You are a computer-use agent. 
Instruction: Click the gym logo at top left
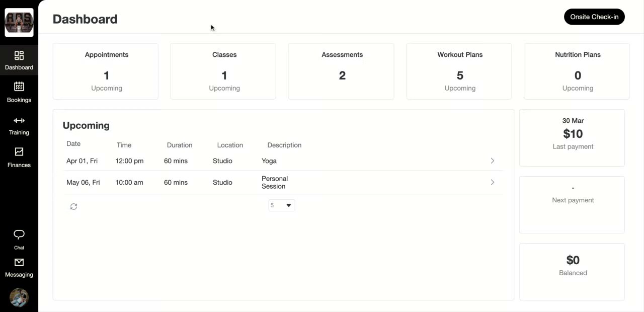[19, 22]
